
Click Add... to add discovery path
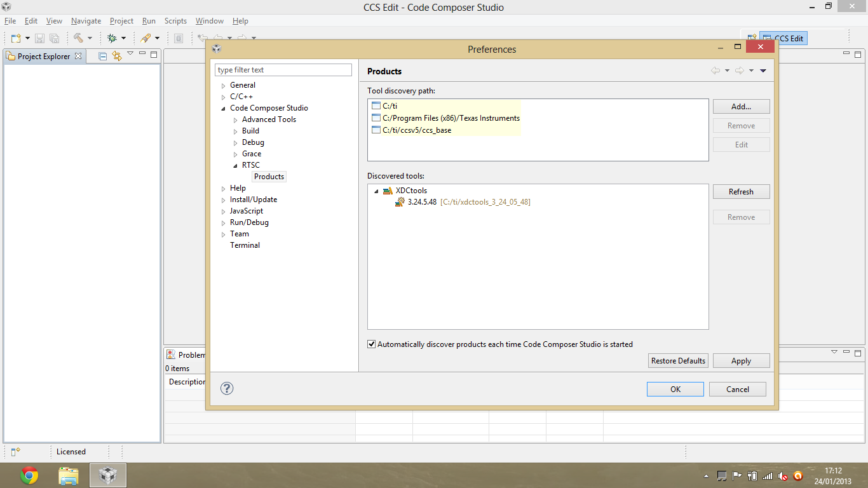click(741, 107)
